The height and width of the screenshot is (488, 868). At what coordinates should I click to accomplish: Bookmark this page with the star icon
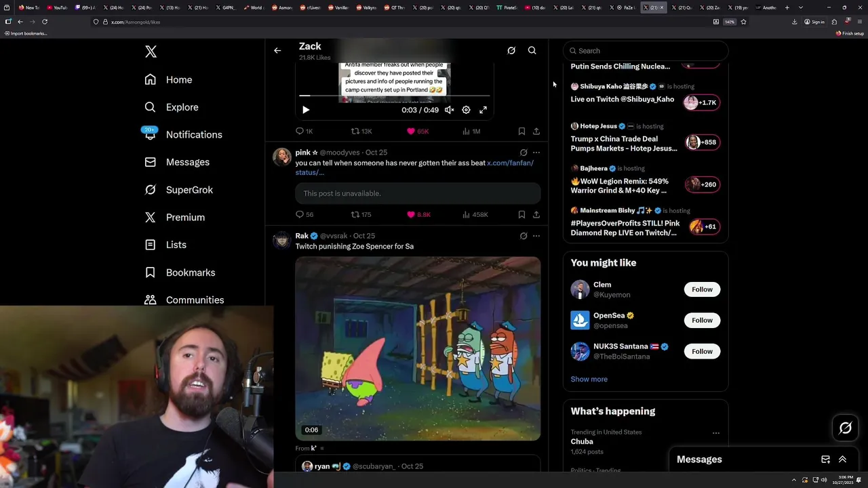pos(743,22)
